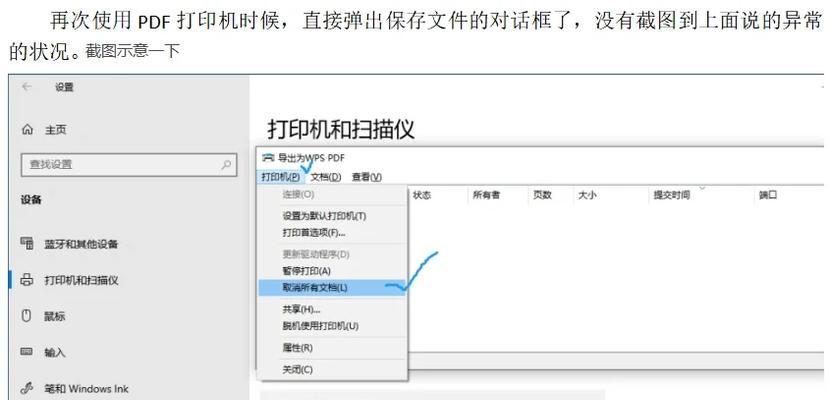
Task: Click the printer icon beside 导出为WPS PDF
Action: tap(268, 158)
